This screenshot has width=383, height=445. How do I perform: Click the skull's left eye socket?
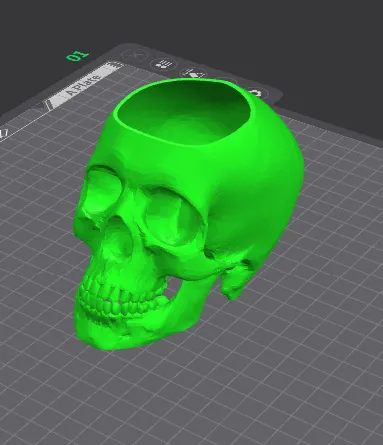pyautogui.click(x=103, y=190)
